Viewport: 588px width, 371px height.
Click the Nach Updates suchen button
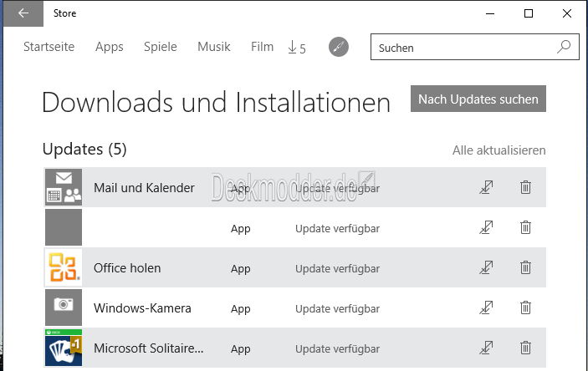click(478, 99)
